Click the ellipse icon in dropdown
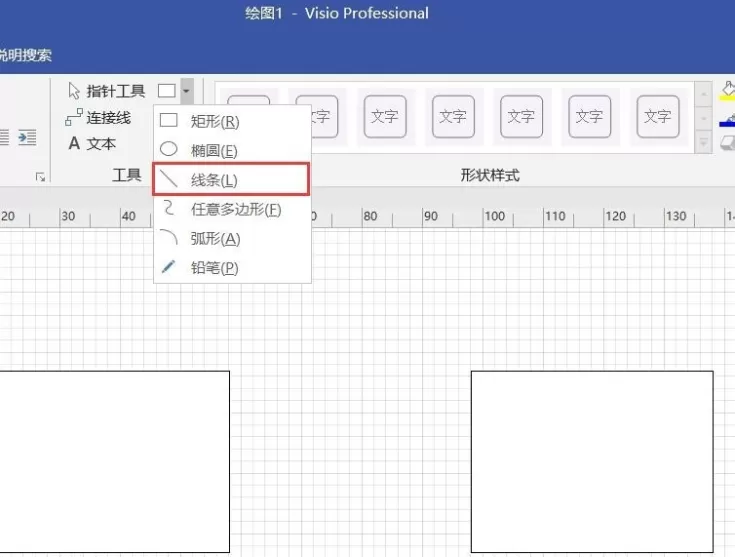Viewport: 735px width, 557px height. click(x=168, y=149)
